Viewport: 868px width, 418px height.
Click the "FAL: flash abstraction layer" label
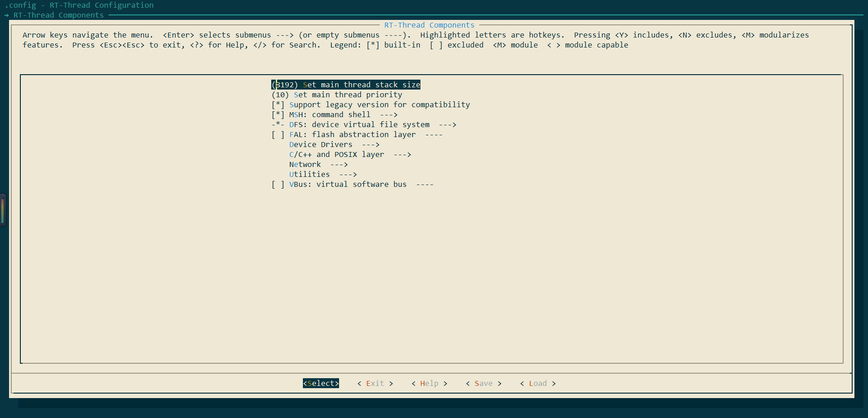tap(353, 134)
